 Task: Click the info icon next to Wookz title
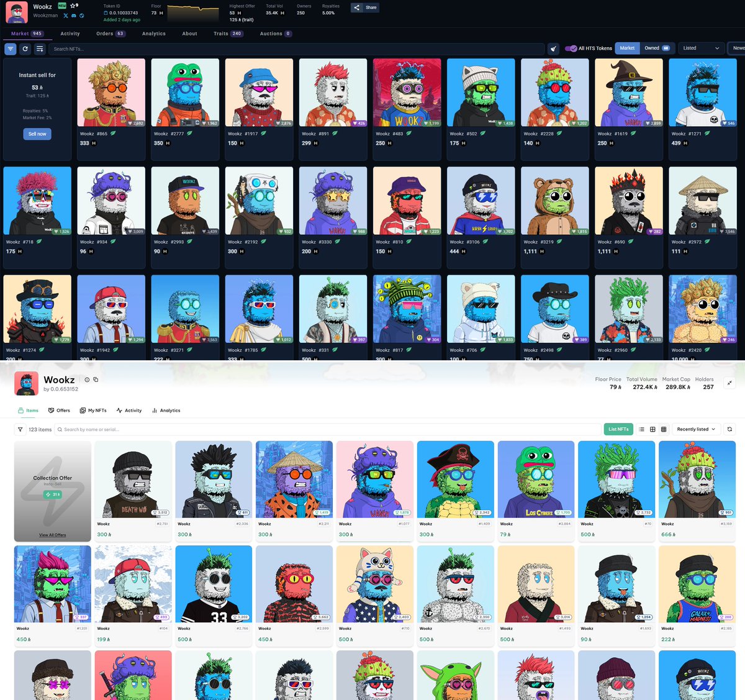[87, 380]
